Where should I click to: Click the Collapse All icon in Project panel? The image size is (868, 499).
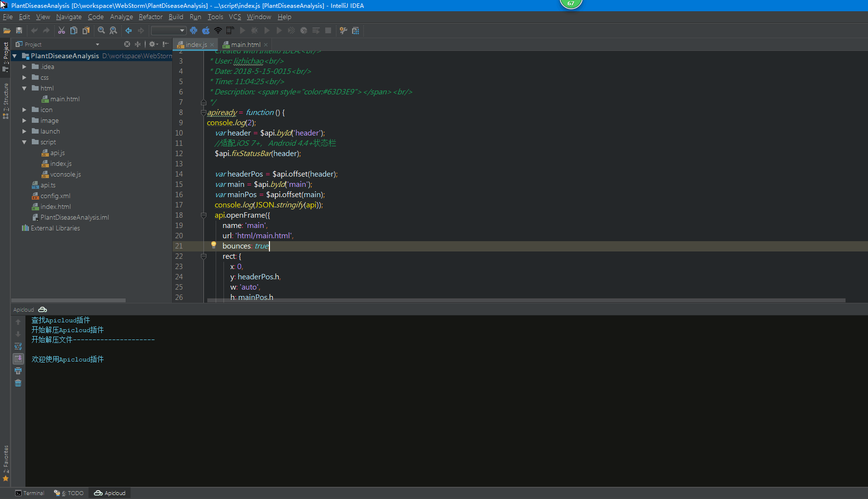[x=137, y=44]
